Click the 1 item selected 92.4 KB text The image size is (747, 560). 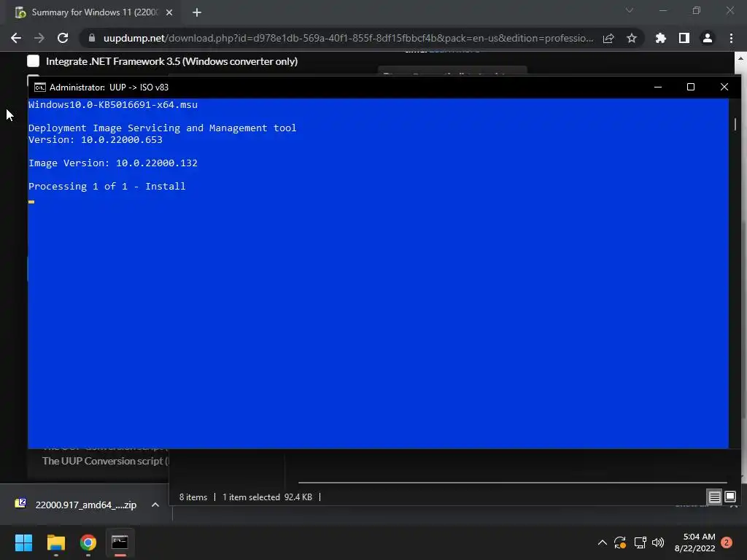(267, 497)
